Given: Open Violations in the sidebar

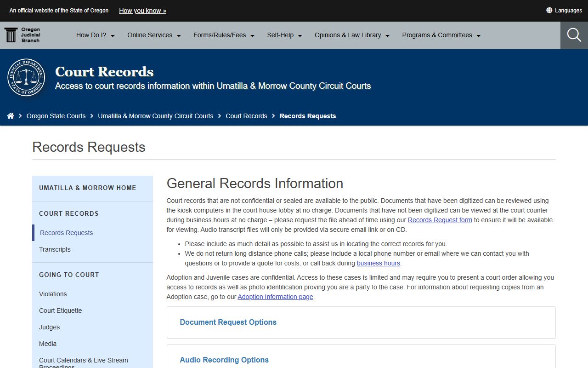Looking at the screenshot, I should click(53, 294).
